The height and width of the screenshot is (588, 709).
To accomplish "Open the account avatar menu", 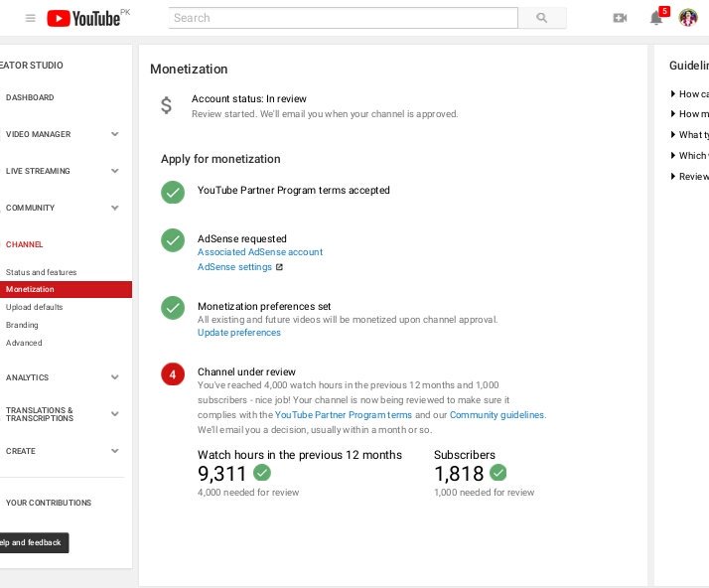I will click(x=688, y=18).
